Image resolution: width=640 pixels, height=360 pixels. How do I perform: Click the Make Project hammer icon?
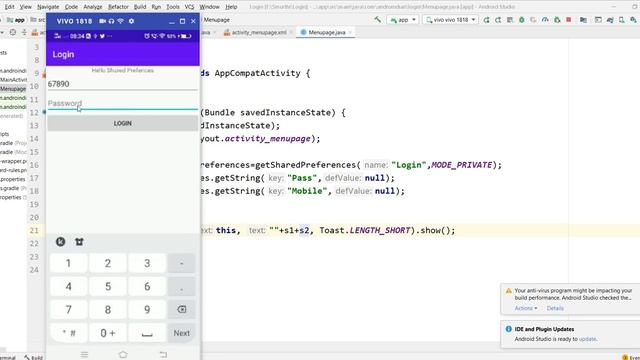pos(378,20)
